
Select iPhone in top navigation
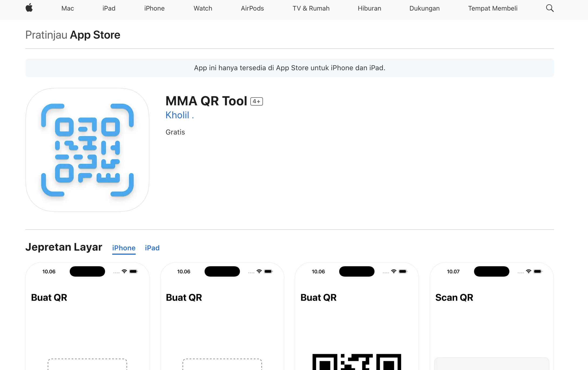154,8
